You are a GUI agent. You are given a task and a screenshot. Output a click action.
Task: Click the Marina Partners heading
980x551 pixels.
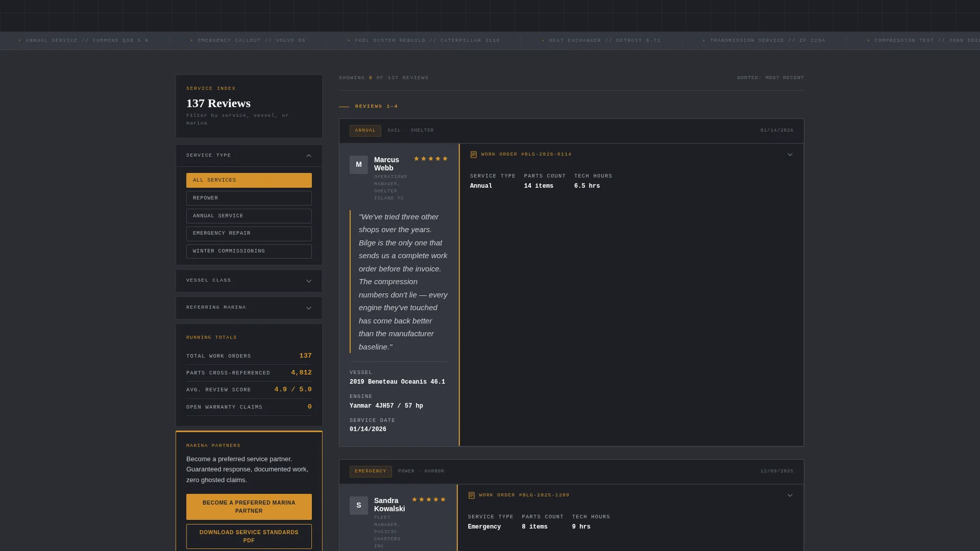coord(213,446)
